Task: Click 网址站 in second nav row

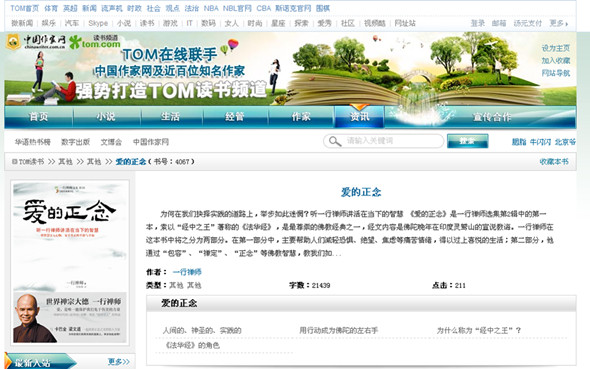Action: pos(405,23)
